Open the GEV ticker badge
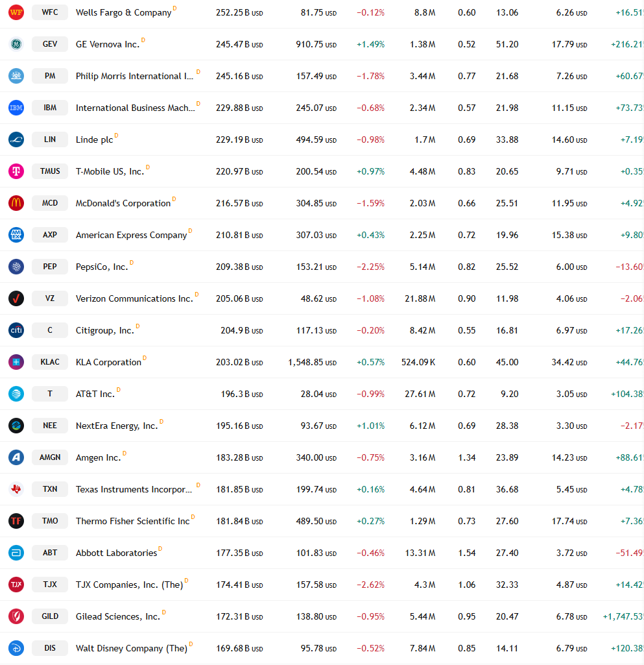 (x=49, y=44)
